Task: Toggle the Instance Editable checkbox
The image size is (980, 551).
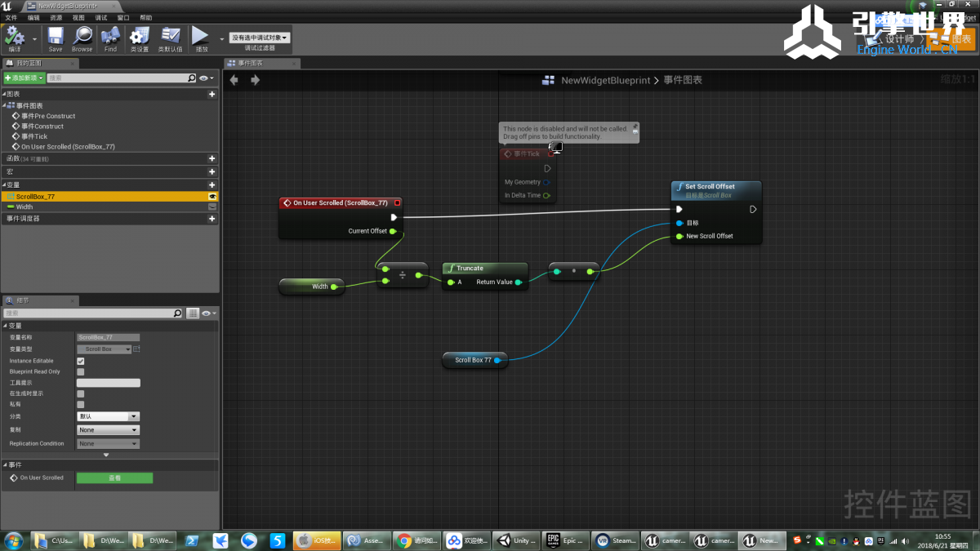Action: 80,361
